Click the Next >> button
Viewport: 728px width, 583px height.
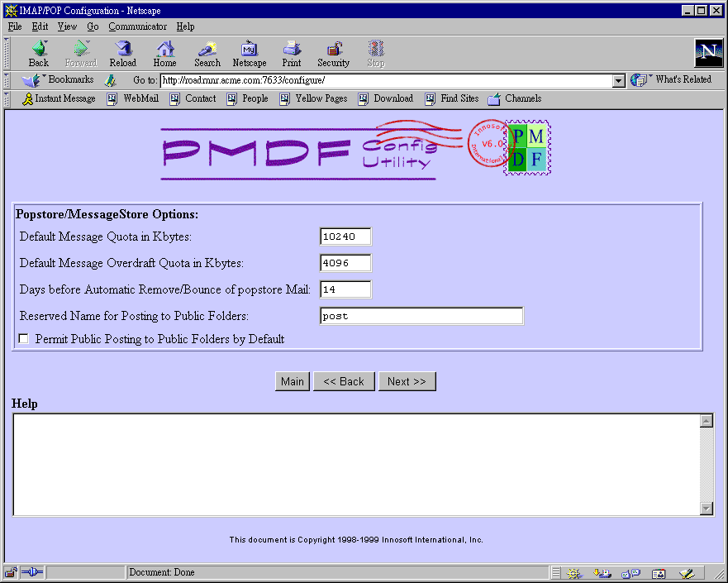pos(407,381)
